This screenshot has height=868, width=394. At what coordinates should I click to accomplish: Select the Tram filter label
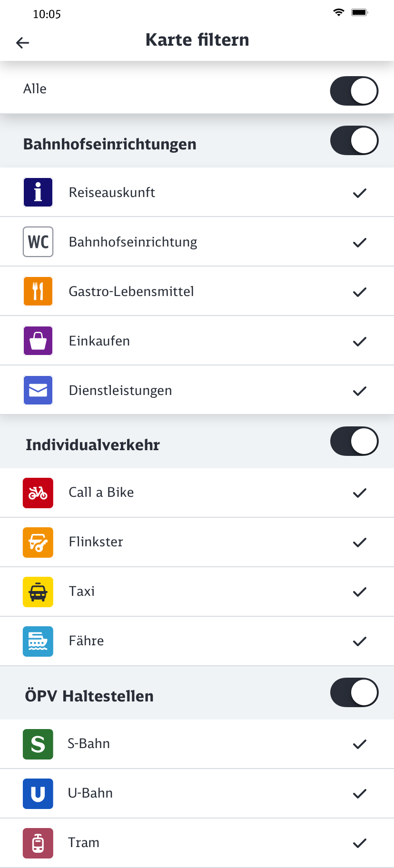point(84,843)
